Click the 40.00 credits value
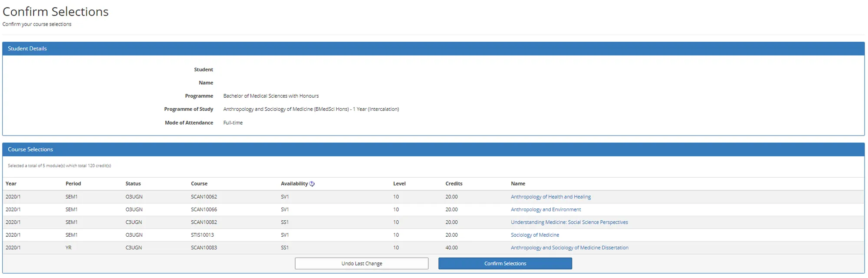868x278 pixels. pos(451,248)
